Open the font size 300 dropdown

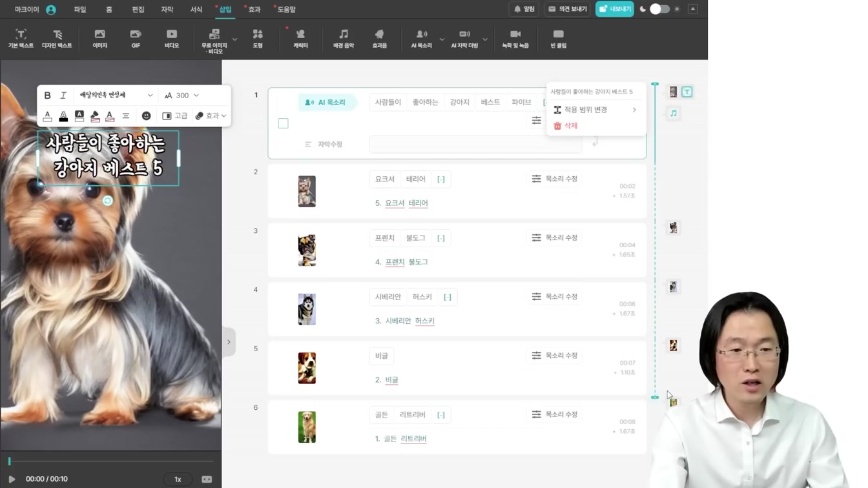(x=181, y=96)
